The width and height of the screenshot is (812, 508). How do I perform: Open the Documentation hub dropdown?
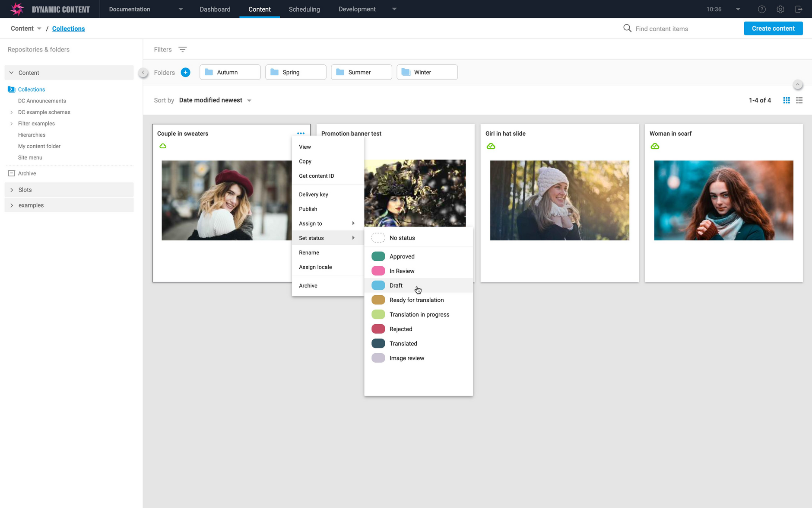pyautogui.click(x=146, y=9)
